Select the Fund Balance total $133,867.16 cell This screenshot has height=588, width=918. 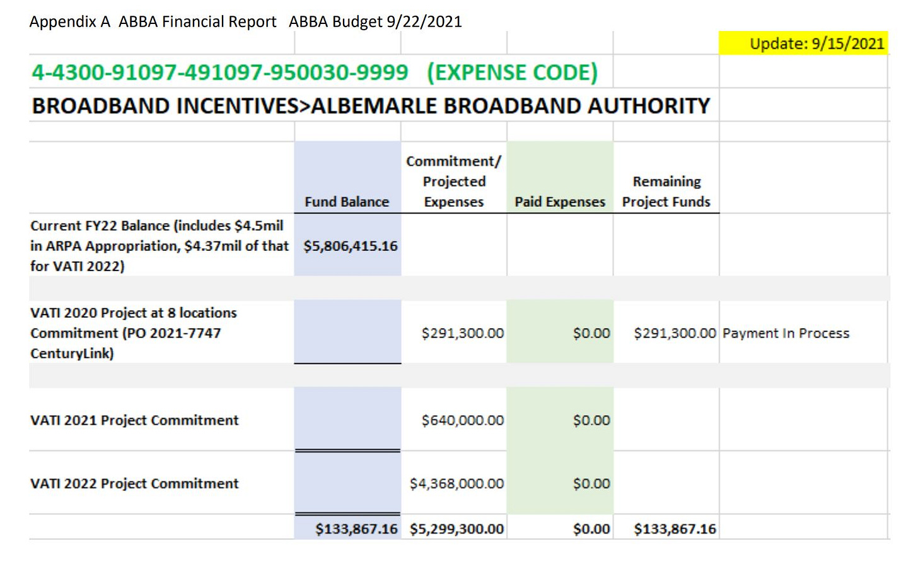[356, 529]
